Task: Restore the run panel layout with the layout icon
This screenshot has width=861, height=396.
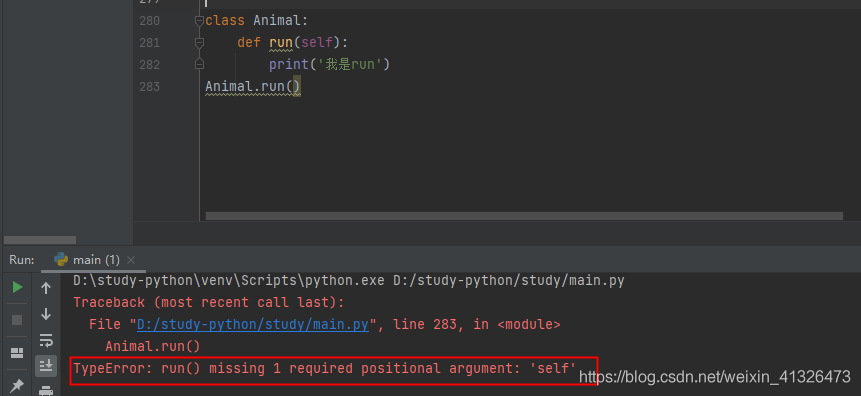Action: pos(18,353)
